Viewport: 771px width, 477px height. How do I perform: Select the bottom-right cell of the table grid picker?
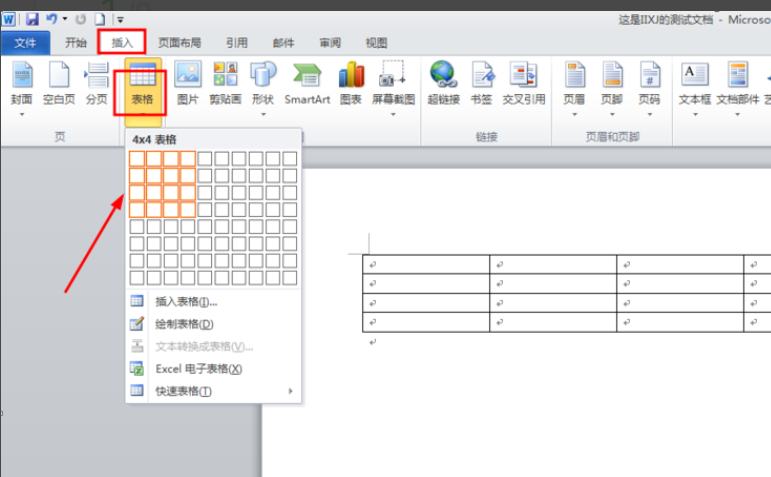(x=290, y=278)
